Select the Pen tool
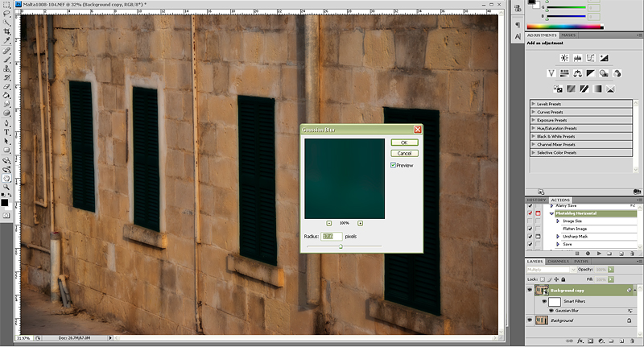Screen dimensions: 644x347 [7, 123]
